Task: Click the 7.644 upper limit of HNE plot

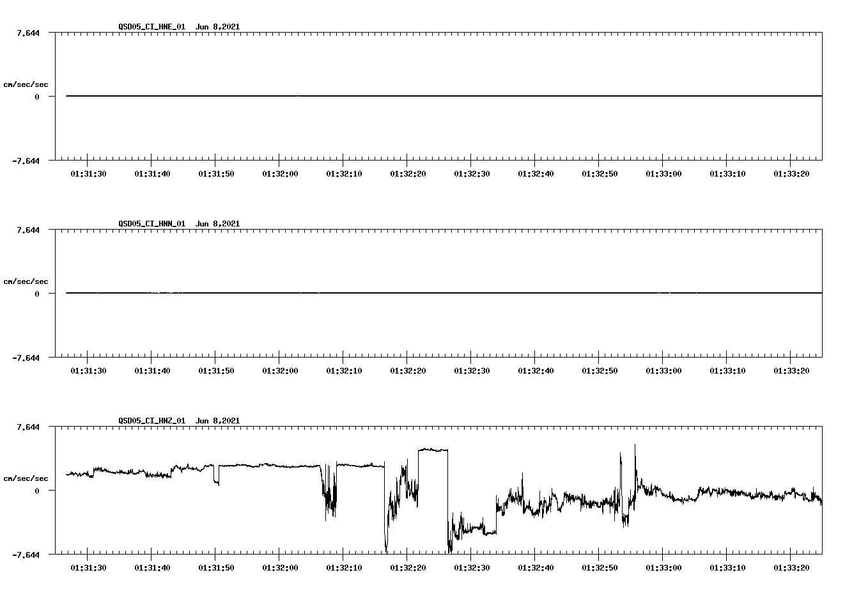Action: (28, 33)
